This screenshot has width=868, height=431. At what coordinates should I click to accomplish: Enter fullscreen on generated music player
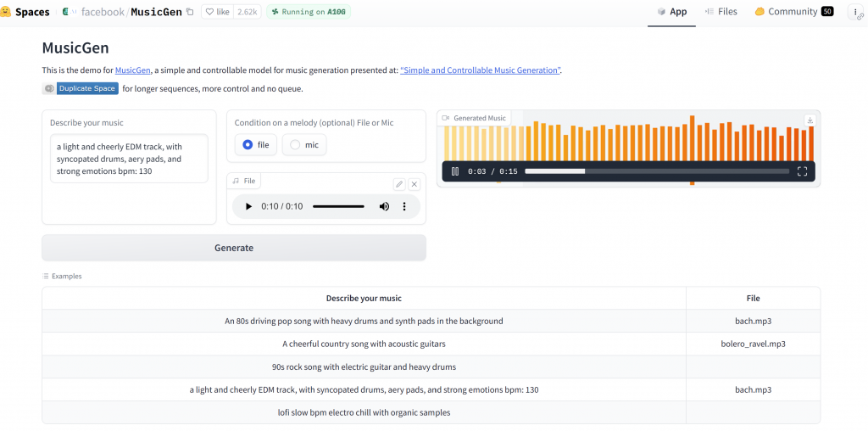[x=802, y=171]
